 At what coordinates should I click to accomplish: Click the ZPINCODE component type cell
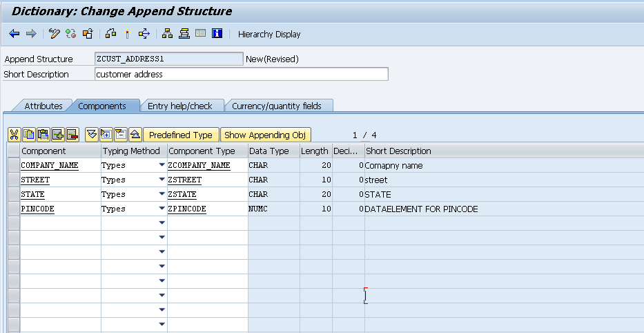pyautogui.click(x=207, y=209)
